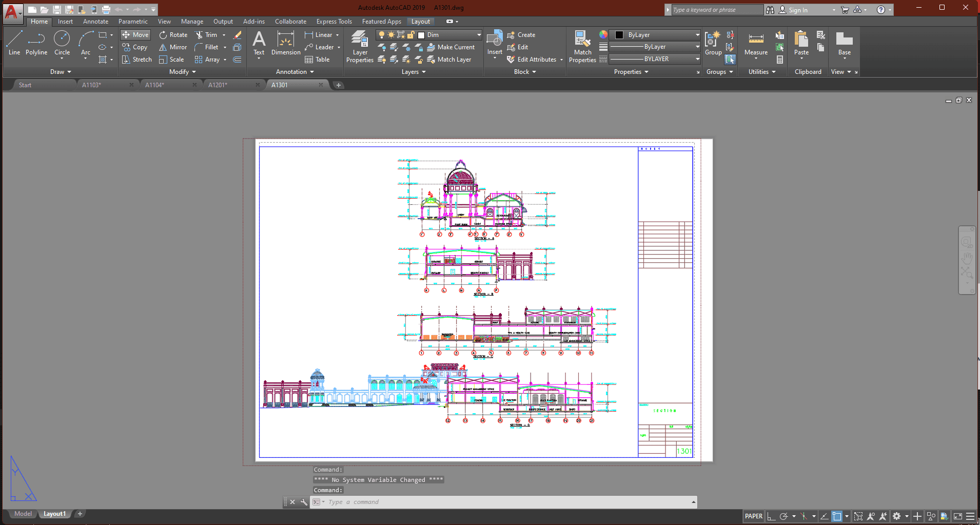This screenshot has width=980, height=525.
Task: Toggle Ortho mode in status bar
Action: pyautogui.click(x=772, y=516)
